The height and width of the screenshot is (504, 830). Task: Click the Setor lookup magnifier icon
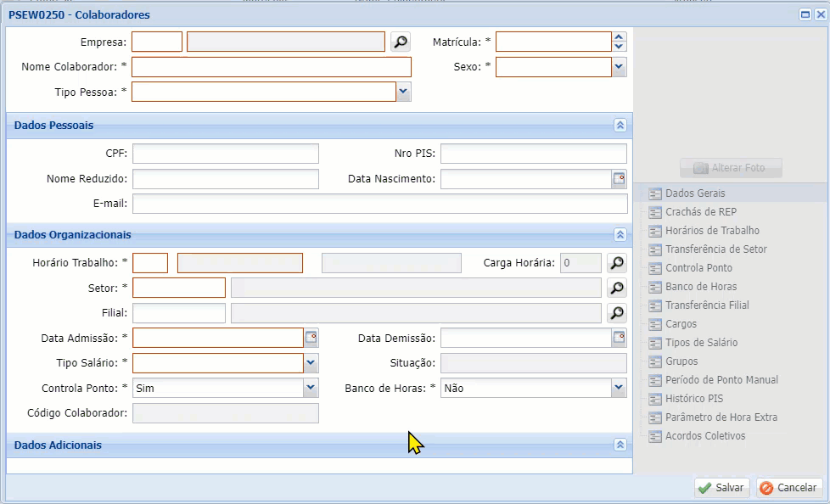tap(618, 288)
